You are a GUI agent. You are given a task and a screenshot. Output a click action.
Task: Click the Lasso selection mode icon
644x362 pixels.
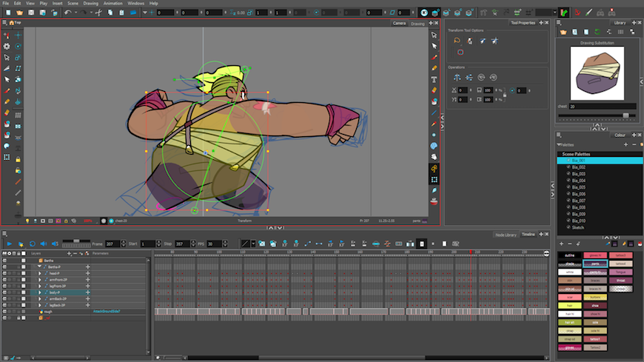click(x=457, y=41)
